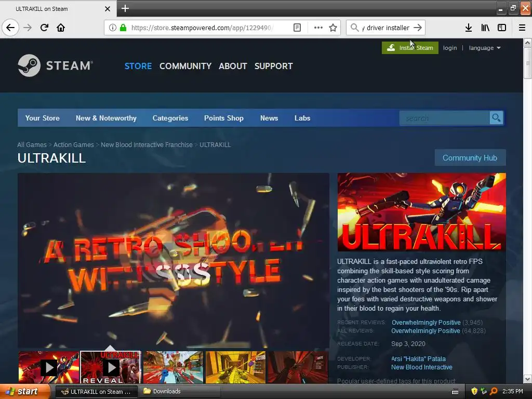Click the Action Games breadcrumb
This screenshot has height=399, width=532.
[x=74, y=145]
